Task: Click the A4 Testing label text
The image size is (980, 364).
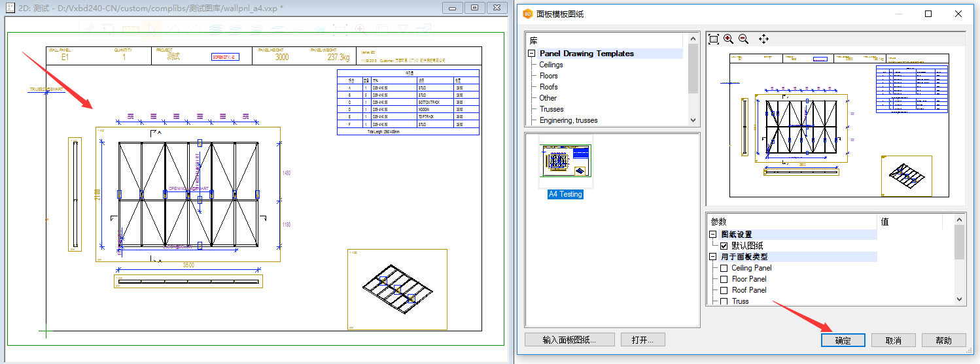Action: point(566,194)
